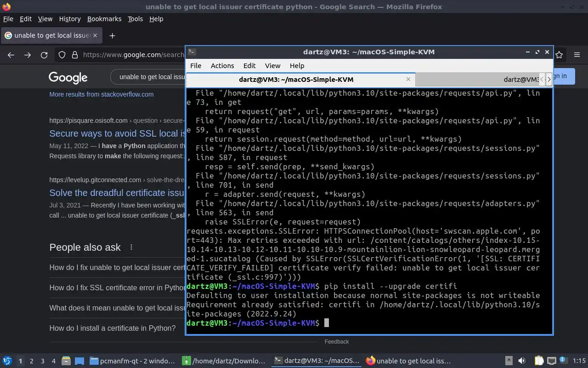Expand 'What does it mean unable to get local' question
Image resolution: width=588 pixels, height=368 pixels.
click(117, 308)
